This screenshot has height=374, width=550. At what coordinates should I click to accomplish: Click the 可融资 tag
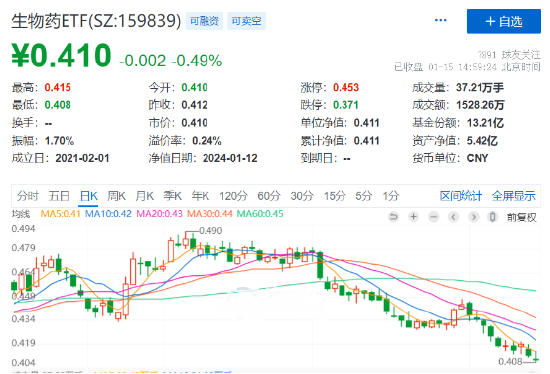tap(204, 21)
